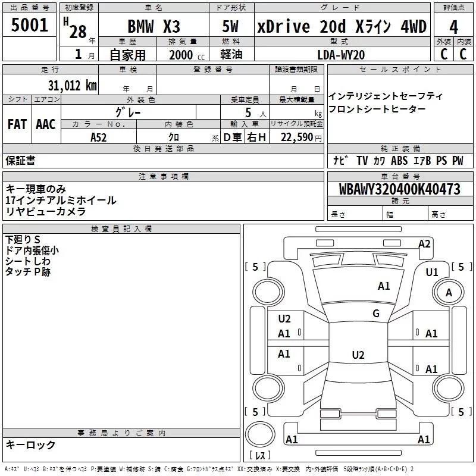Image resolution: width=476 pixels, height=476 pixels.
Task: Click the front left wheel circle
Action: [268, 292]
